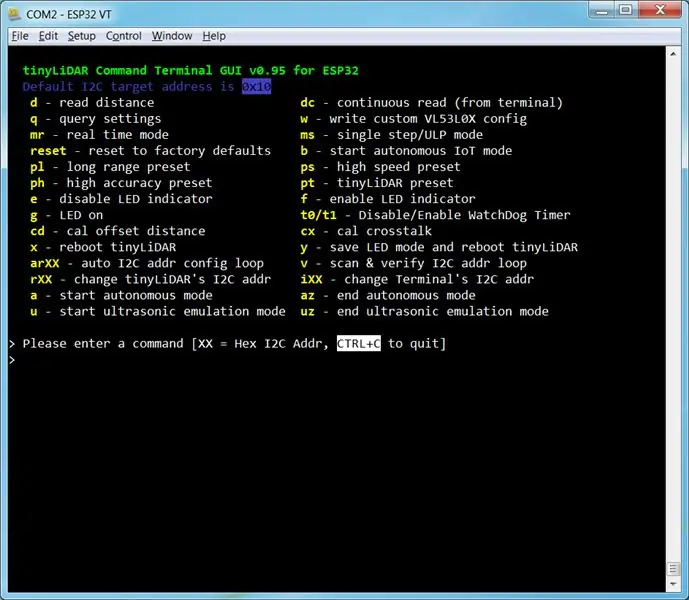Click 'ph - high accuracy preset'
The height and width of the screenshot is (600, 689).
pyautogui.click(x=121, y=183)
